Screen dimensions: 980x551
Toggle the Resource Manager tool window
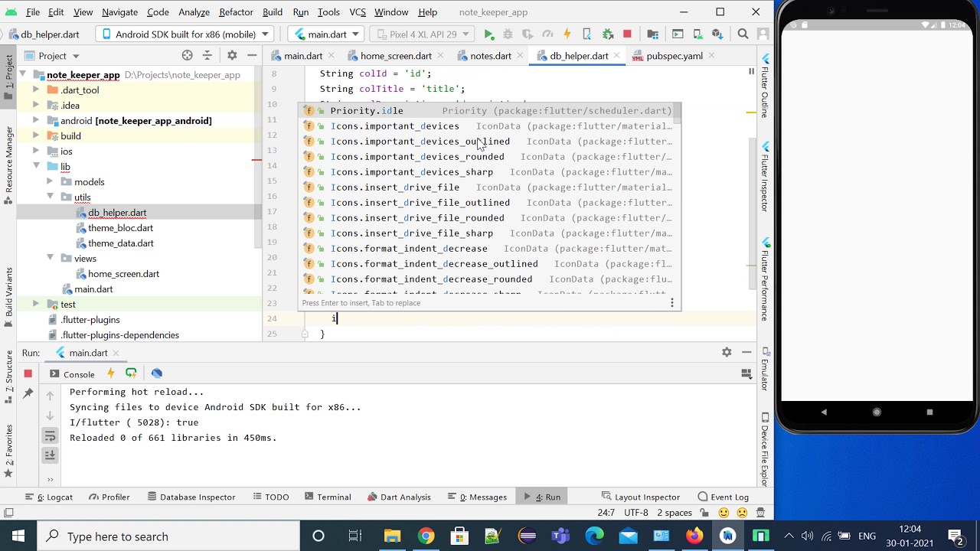[8, 166]
